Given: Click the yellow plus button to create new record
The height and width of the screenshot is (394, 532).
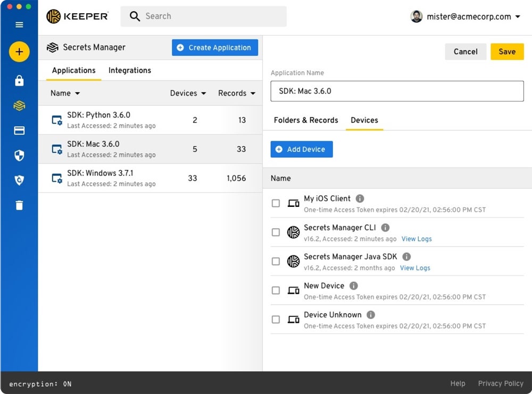Looking at the screenshot, I should click(19, 52).
